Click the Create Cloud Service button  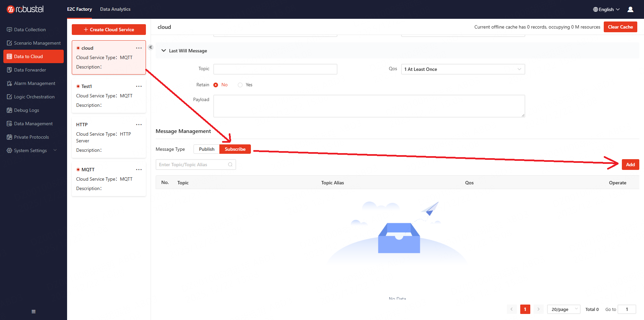(109, 30)
